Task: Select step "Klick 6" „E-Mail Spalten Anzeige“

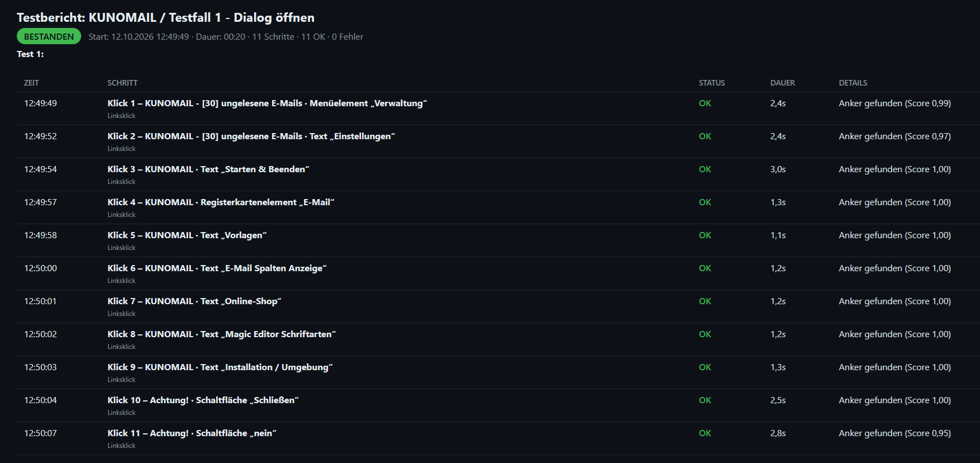Action: (217, 268)
